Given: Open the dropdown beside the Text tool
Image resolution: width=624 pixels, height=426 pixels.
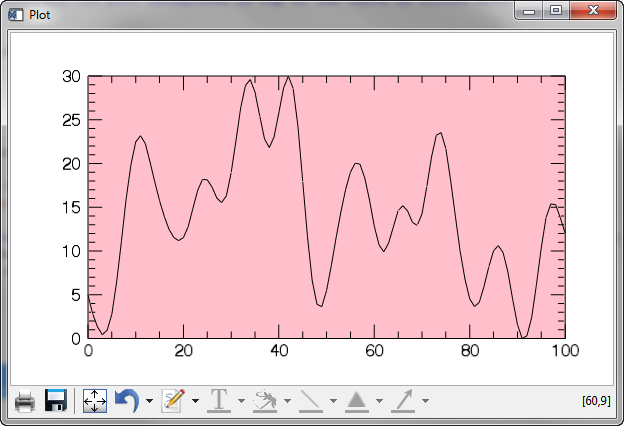Looking at the screenshot, I should (x=241, y=402).
